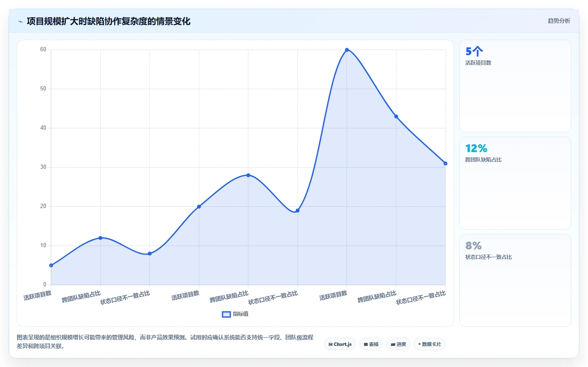Select the chart data point at value 5
Screen dimensions: 588x367
click(x=51, y=265)
